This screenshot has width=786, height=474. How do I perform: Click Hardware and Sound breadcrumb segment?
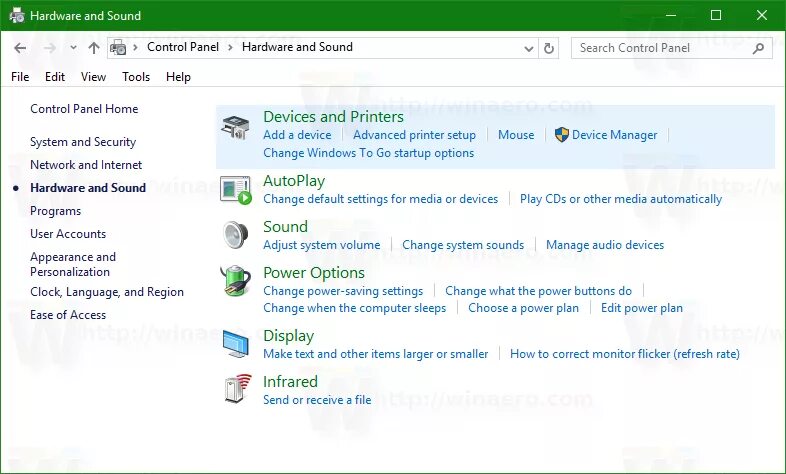pos(297,47)
